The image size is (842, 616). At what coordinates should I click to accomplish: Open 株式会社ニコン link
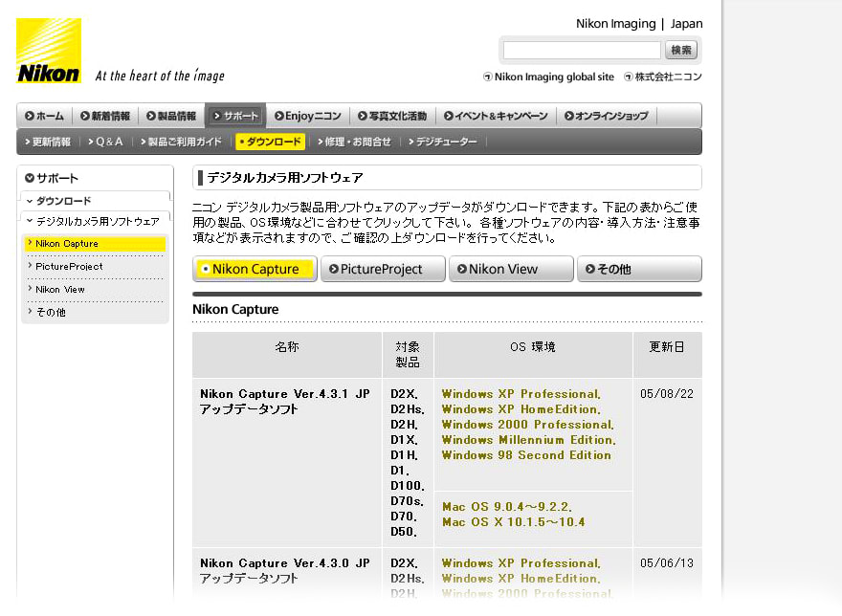coord(663,77)
